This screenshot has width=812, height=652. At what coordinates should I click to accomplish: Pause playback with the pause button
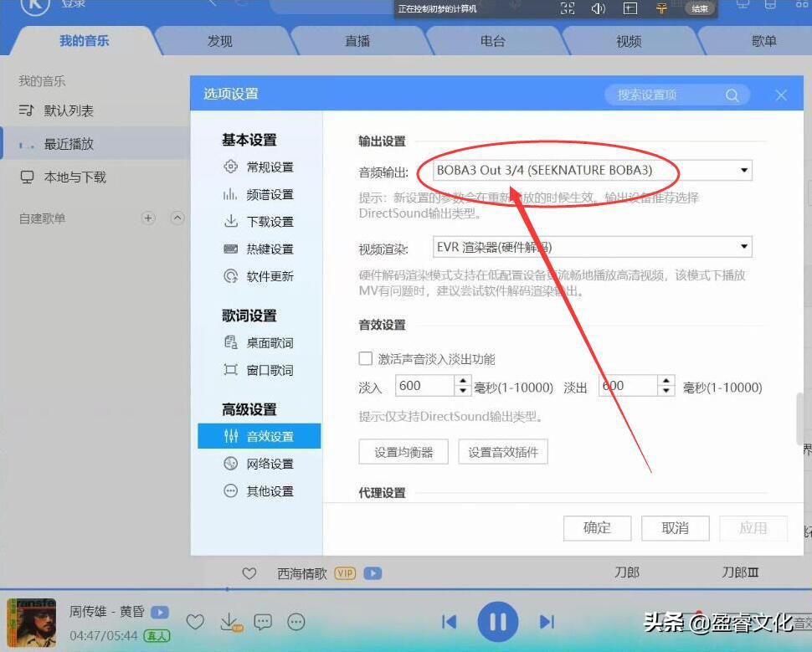[497, 621]
